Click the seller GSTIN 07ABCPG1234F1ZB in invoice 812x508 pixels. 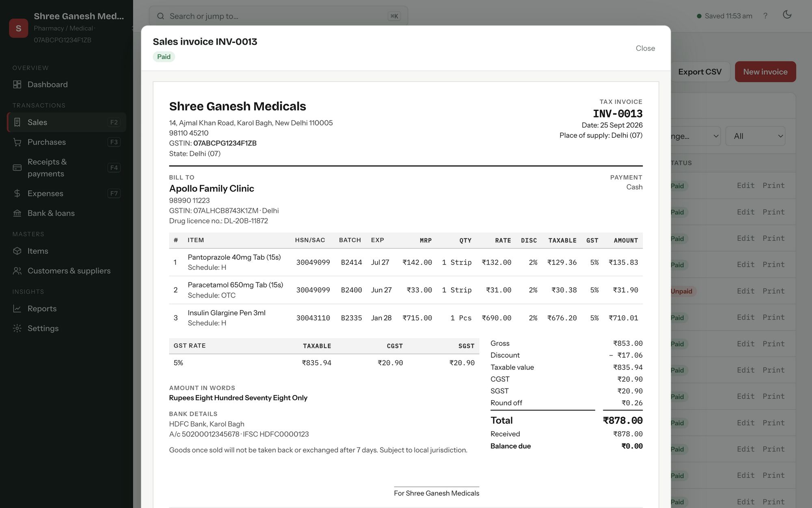[x=225, y=143]
